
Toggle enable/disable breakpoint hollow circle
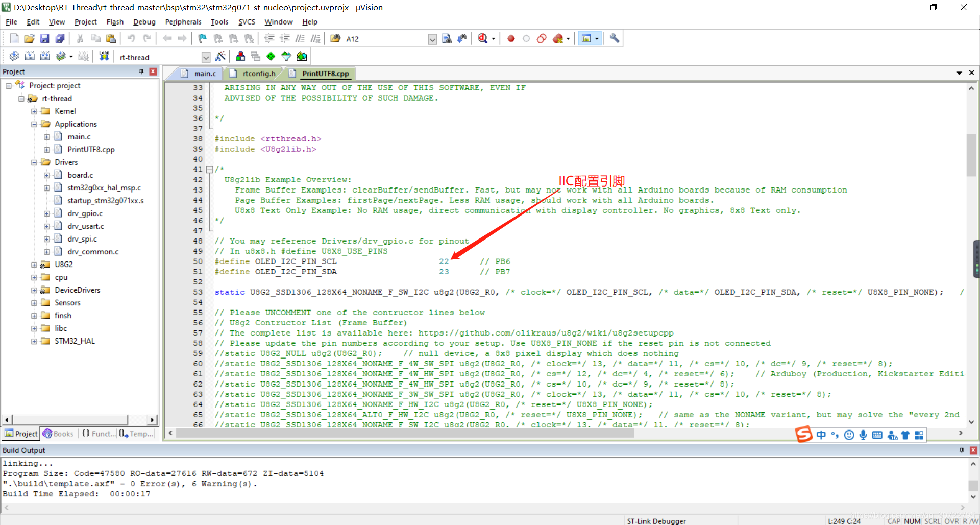point(526,38)
